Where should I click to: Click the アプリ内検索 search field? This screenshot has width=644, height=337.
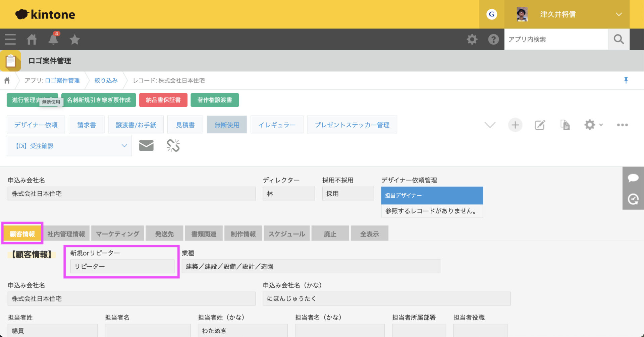556,40
